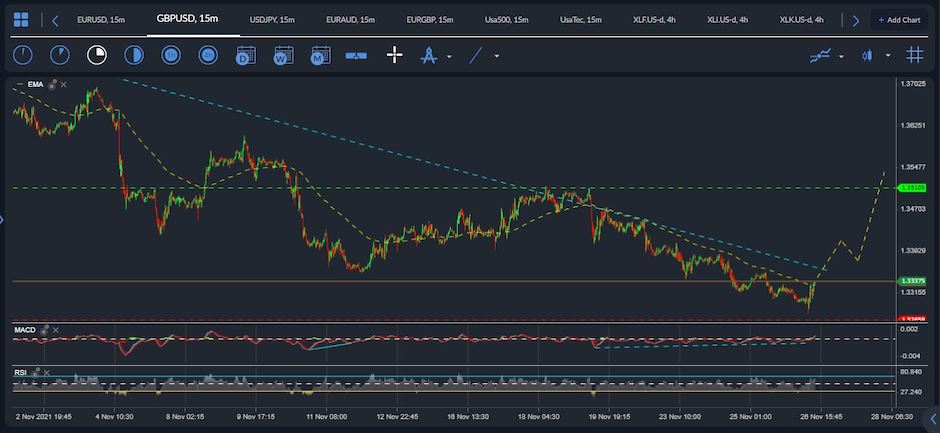The width and height of the screenshot is (940, 433).
Task: Collapse the EMA indicator legend
Action: [20, 85]
